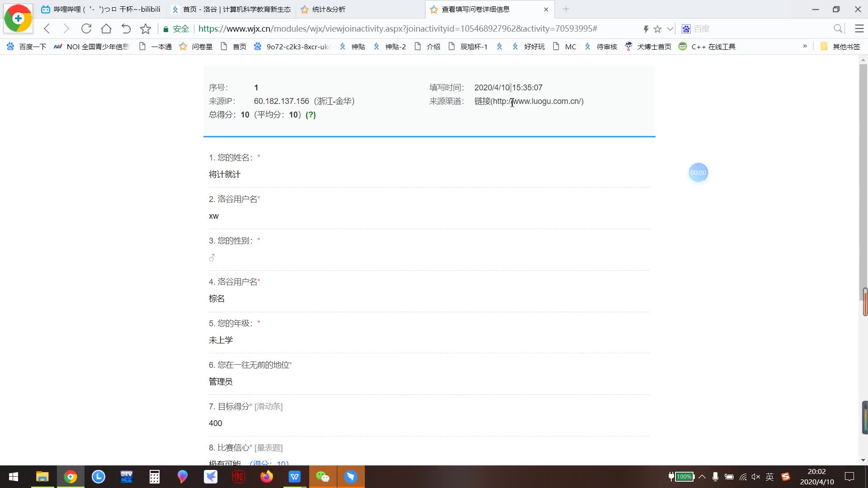Open the Sogou input tray icon
868x488 pixels.
click(786, 477)
